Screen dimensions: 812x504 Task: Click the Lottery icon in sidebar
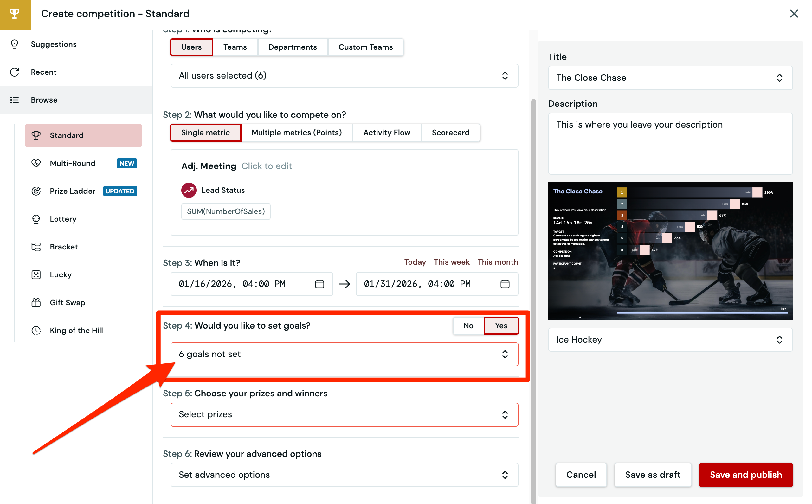(36, 219)
